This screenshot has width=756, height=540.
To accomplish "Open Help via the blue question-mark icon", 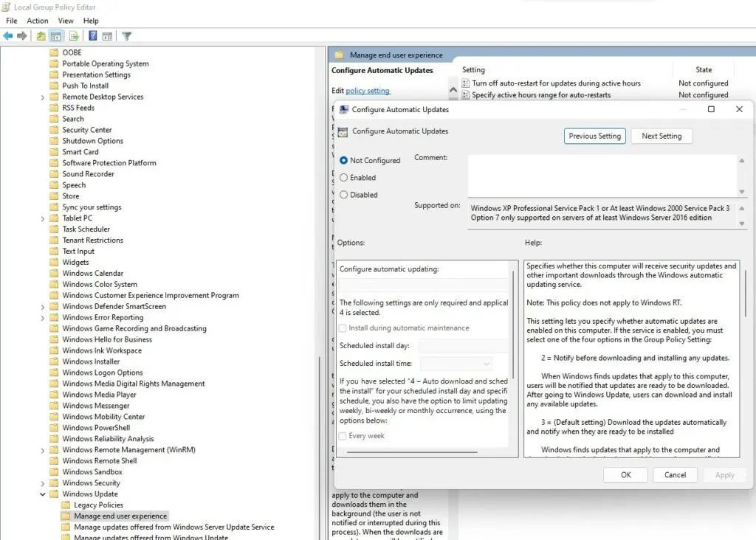I will (93, 35).
